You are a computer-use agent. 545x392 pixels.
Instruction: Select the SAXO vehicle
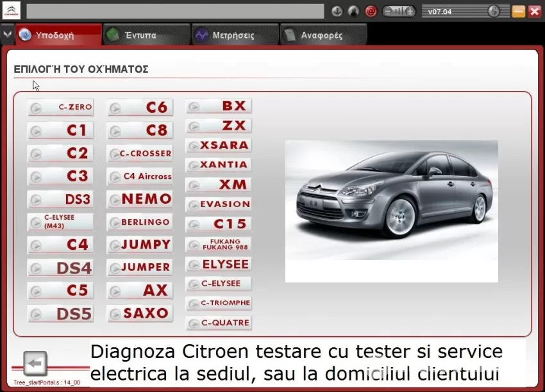click(140, 313)
